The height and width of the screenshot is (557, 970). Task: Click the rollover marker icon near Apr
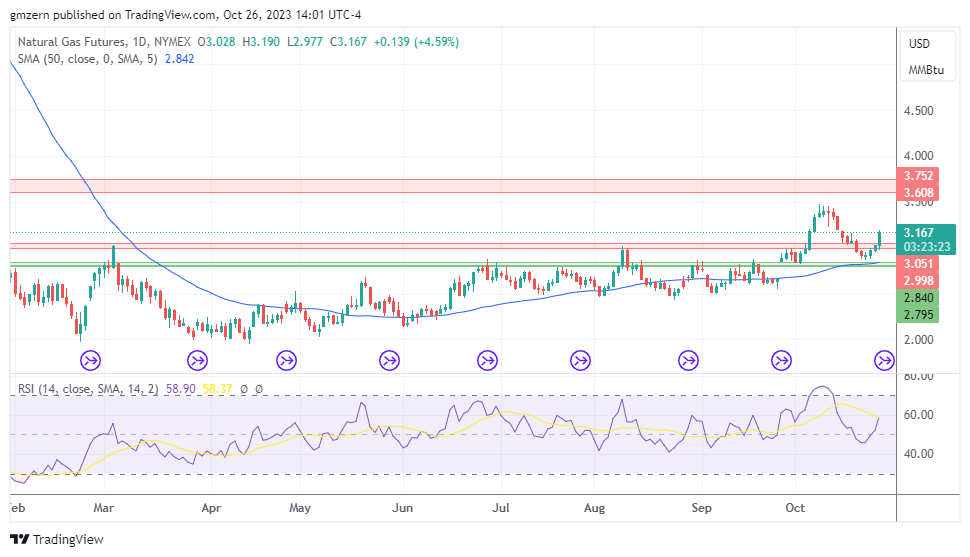click(x=198, y=359)
